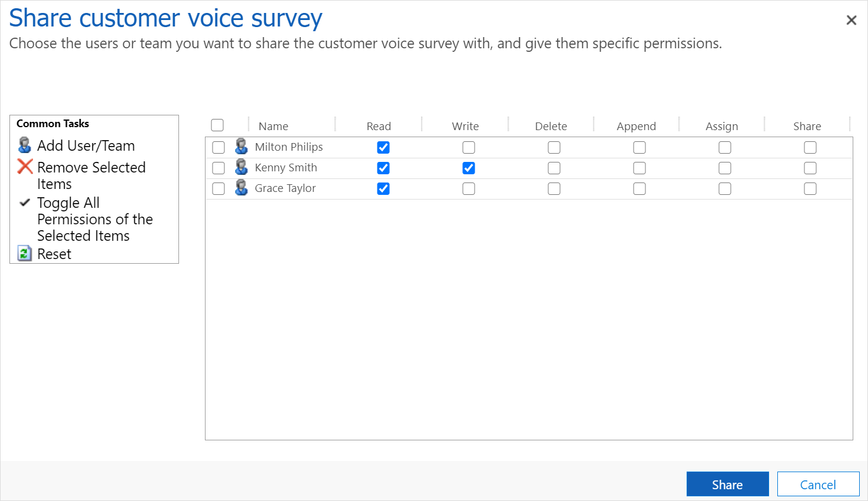Click the Assign column header

722,126
